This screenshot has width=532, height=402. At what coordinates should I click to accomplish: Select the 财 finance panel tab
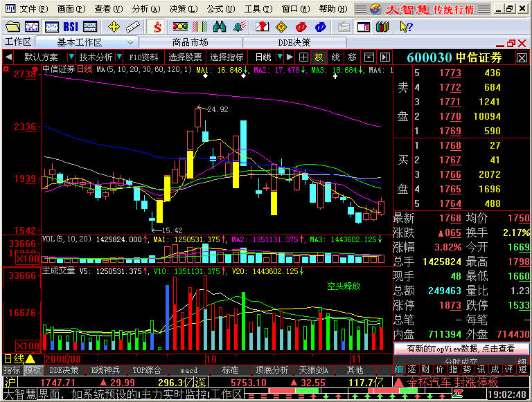click(x=425, y=369)
